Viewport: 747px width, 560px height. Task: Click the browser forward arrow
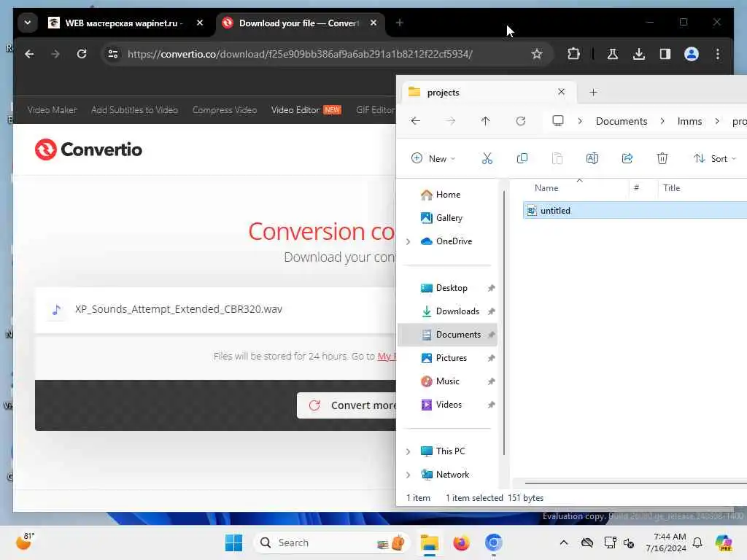pos(55,54)
